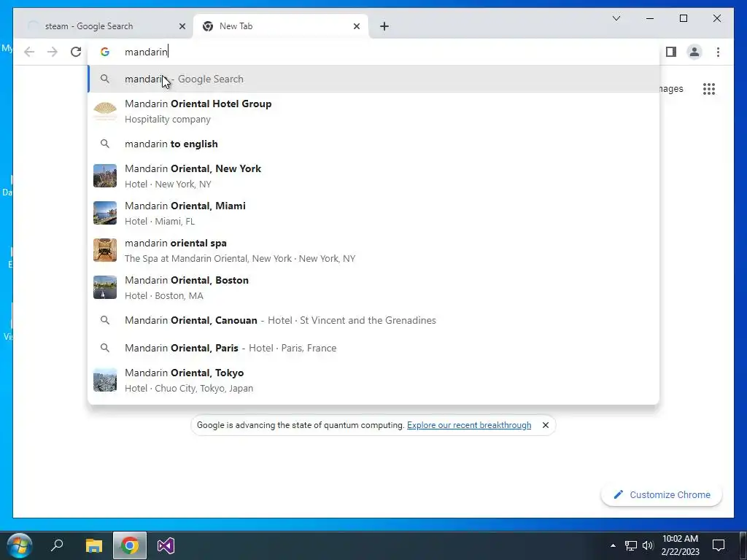This screenshot has width=747, height=560.
Task: Open the notification center icon
Action: [719, 545]
